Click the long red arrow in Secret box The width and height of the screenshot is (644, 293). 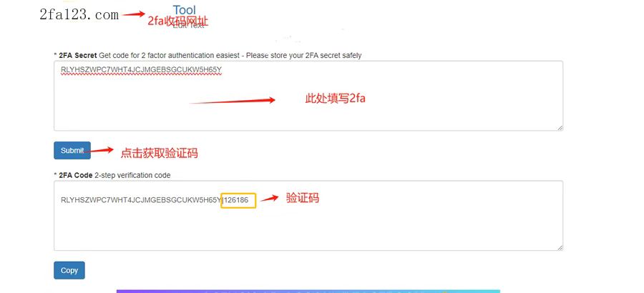[x=233, y=100]
